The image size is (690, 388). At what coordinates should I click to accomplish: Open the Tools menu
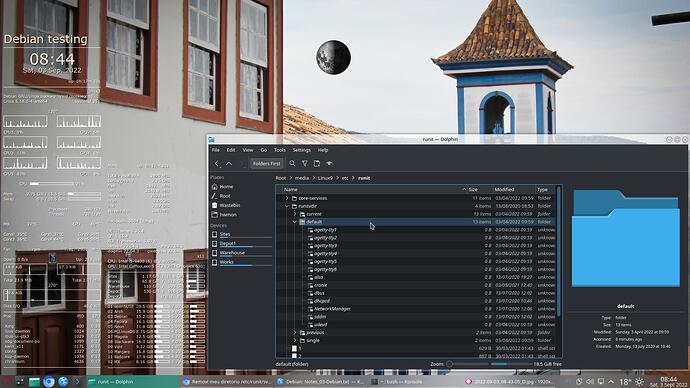click(280, 150)
